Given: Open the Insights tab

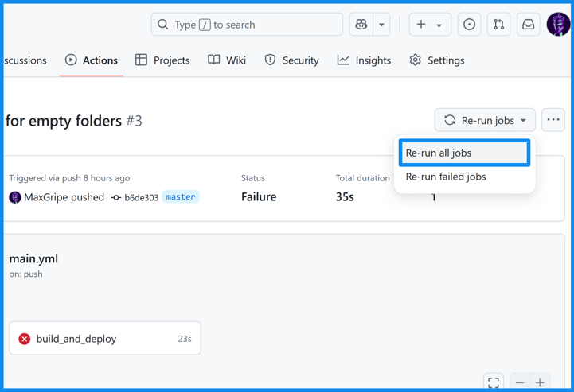Looking at the screenshot, I should point(364,60).
